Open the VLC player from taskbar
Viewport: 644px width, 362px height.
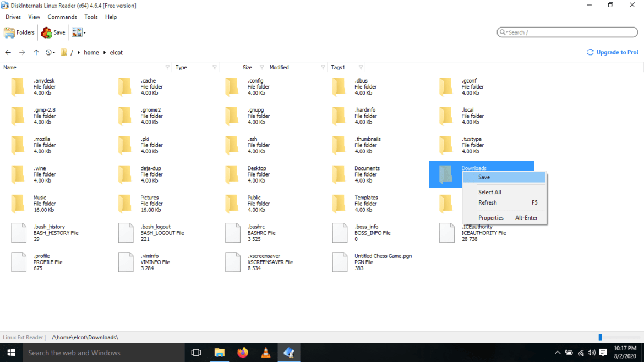tap(265, 352)
